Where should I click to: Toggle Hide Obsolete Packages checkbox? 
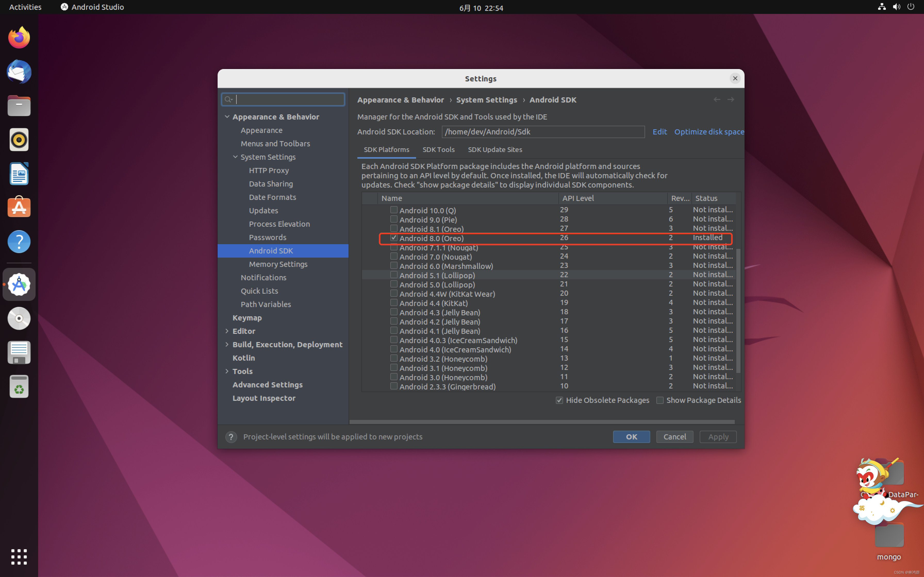point(559,400)
